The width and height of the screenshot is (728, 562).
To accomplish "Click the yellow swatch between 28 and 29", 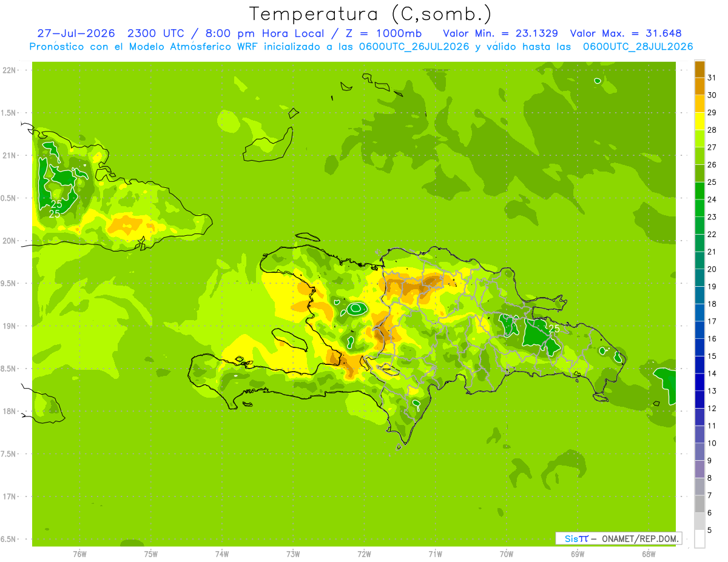I will pyautogui.click(x=699, y=121).
